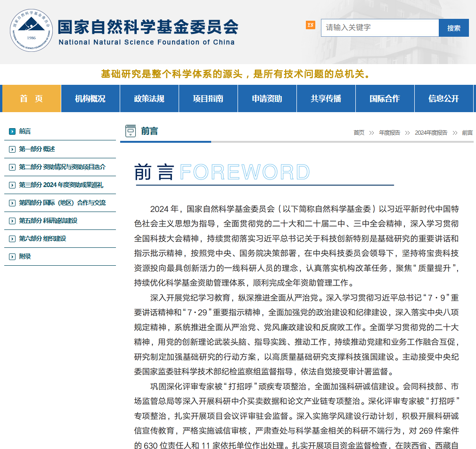The width and height of the screenshot is (476, 449).
Task: Click the magnifier area of the 搜索 button
Action: pyautogui.click(x=453, y=28)
